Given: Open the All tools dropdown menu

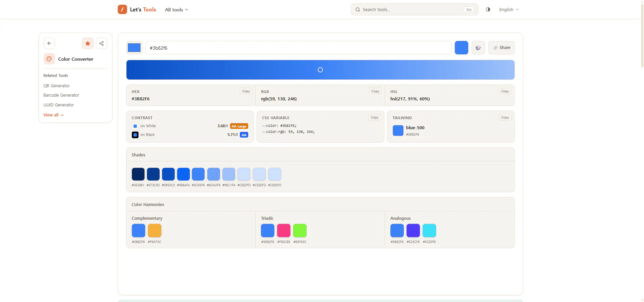Looking at the screenshot, I should [176, 10].
